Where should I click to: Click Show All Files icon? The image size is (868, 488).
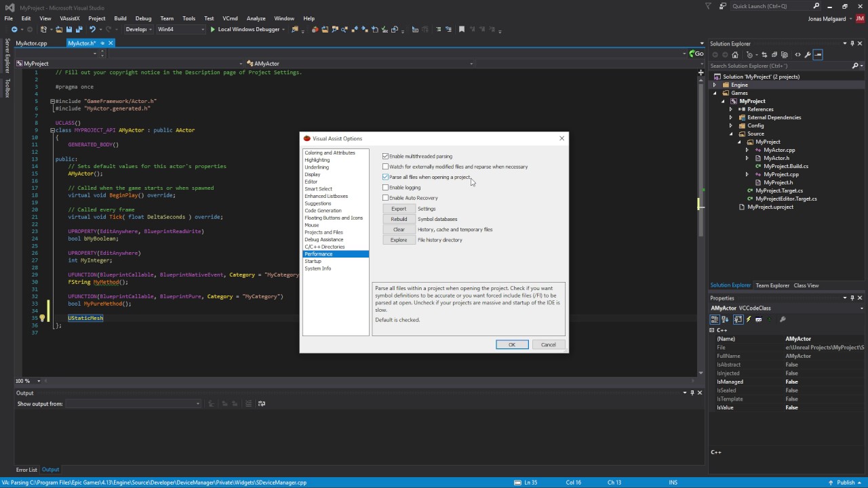pos(785,55)
